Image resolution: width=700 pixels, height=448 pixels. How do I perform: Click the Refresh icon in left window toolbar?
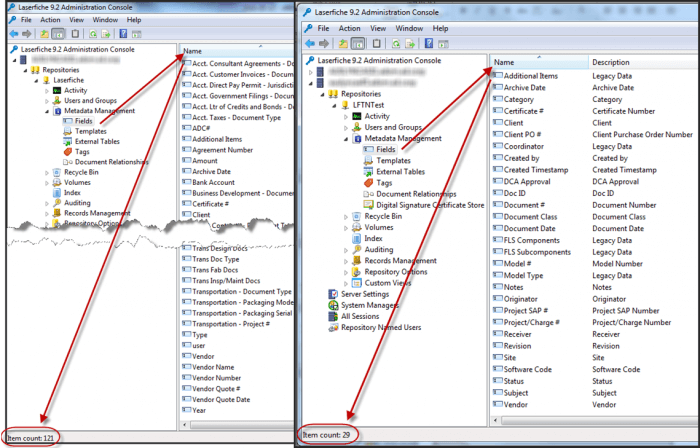pos(93,33)
